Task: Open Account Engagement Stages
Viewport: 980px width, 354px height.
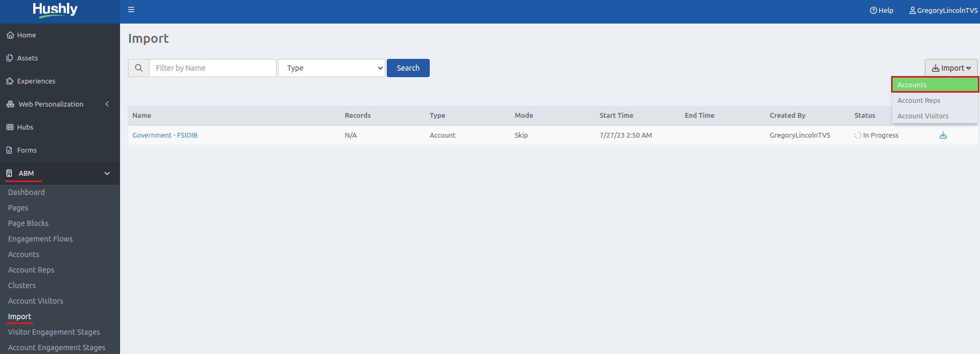Action: click(57, 348)
